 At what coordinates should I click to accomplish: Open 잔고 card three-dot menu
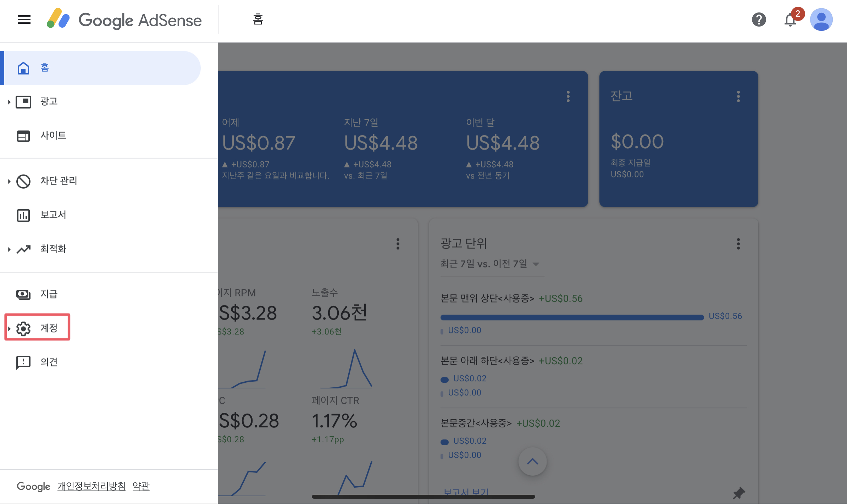tap(738, 96)
